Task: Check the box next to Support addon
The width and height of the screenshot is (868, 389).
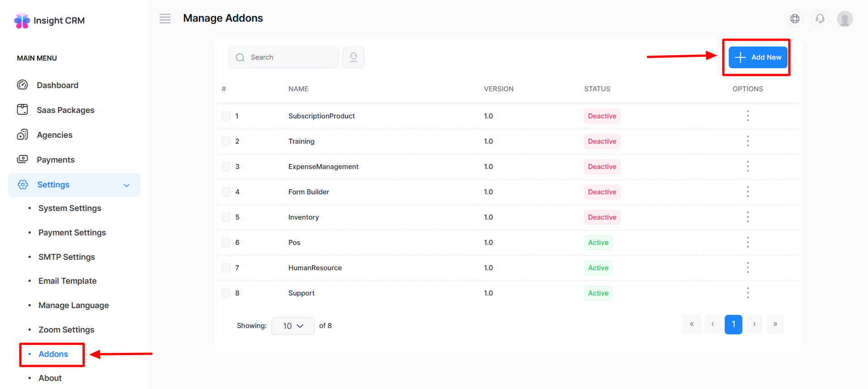Action: click(226, 293)
